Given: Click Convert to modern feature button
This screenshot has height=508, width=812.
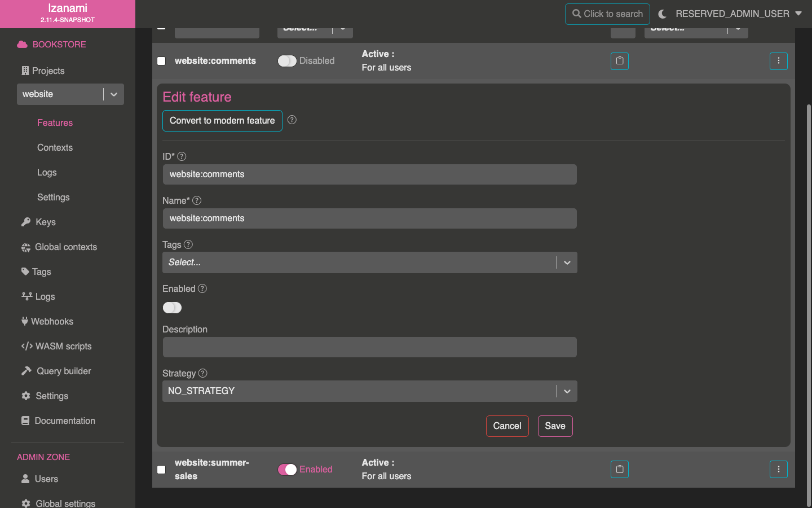Looking at the screenshot, I should 222,121.
